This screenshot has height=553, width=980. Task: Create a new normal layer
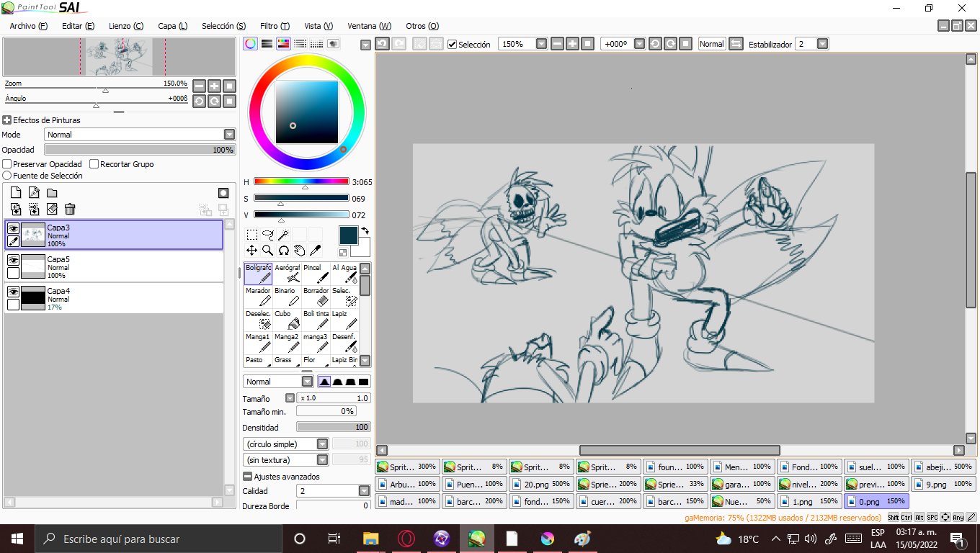coord(16,192)
